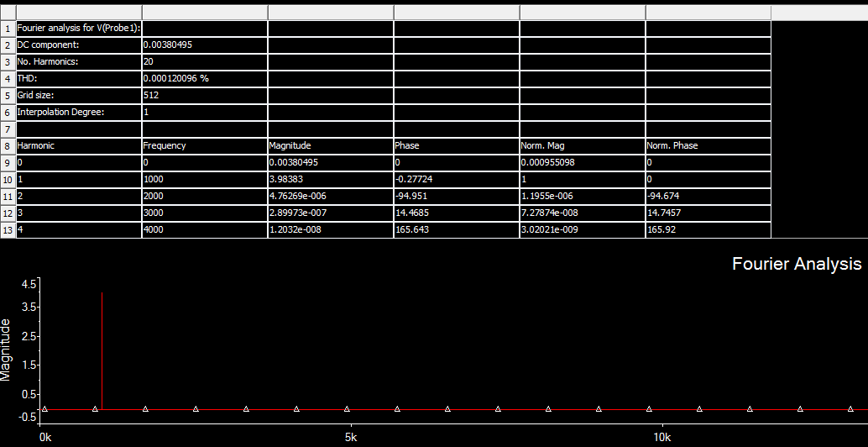The image size is (868, 447).
Task: Click the Norm. Phase cell -94.674
Action: click(x=708, y=196)
